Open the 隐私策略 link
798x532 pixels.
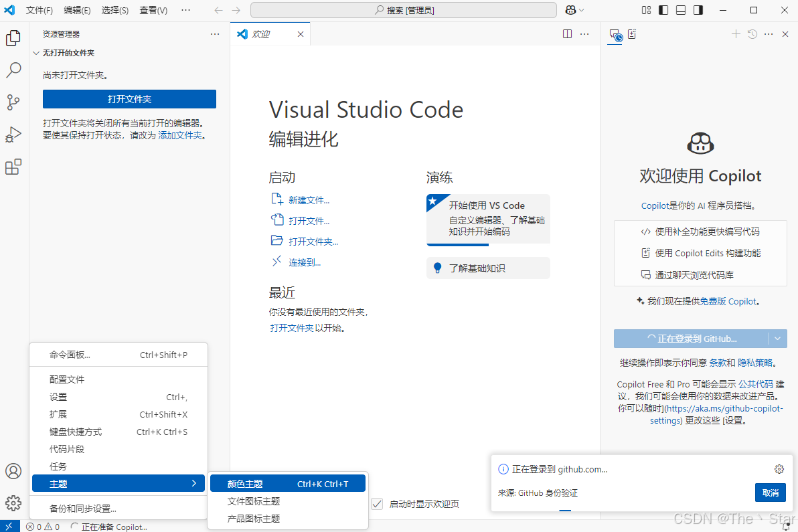click(755, 363)
